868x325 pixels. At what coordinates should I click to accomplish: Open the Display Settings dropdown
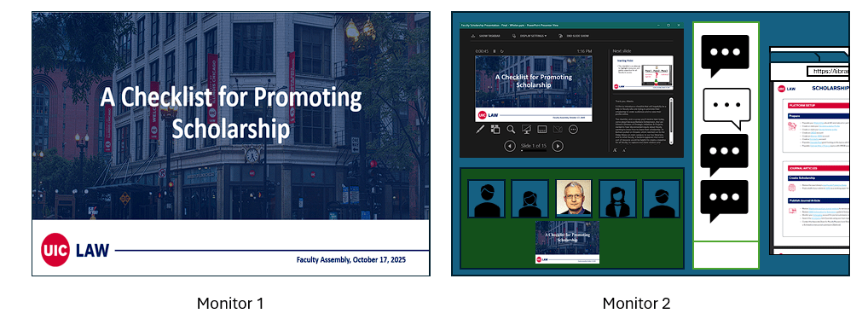[x=529, y=36]
